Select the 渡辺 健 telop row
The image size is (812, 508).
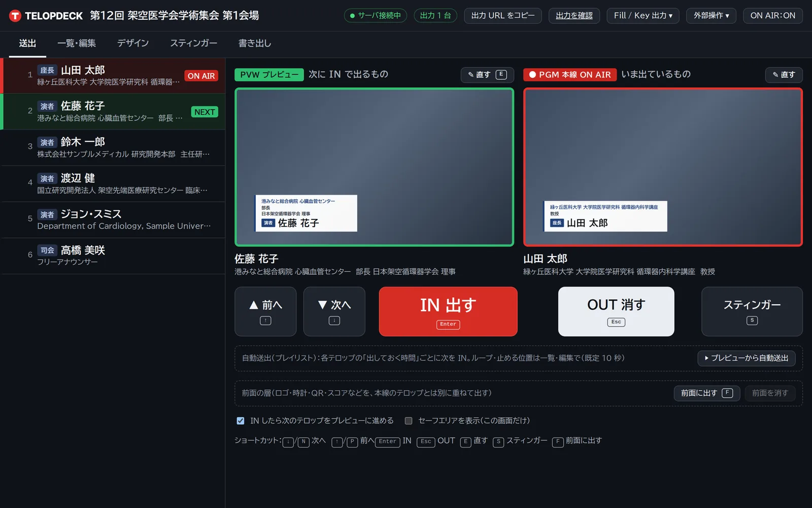pyautogui.click(x=113, y=184)
